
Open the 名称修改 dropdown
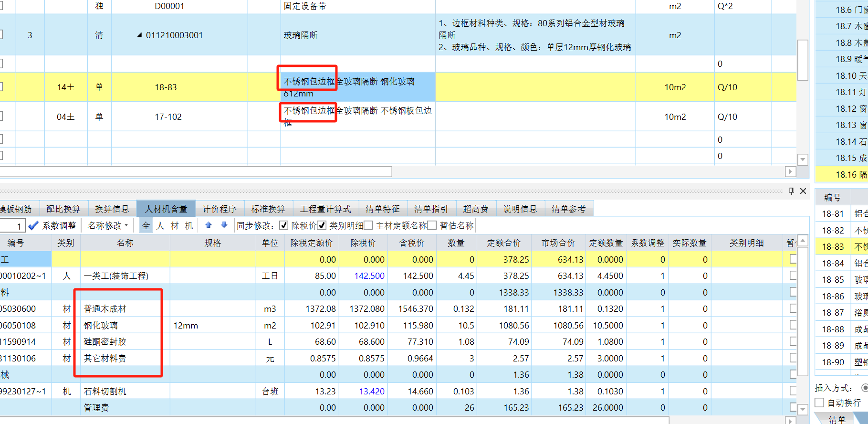point(108,225)
